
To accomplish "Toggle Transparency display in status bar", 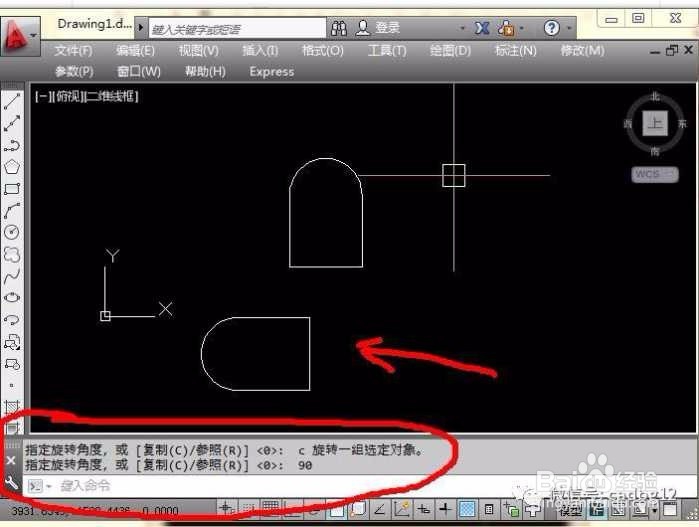I will pyautogui.click(x=467, y=509).
